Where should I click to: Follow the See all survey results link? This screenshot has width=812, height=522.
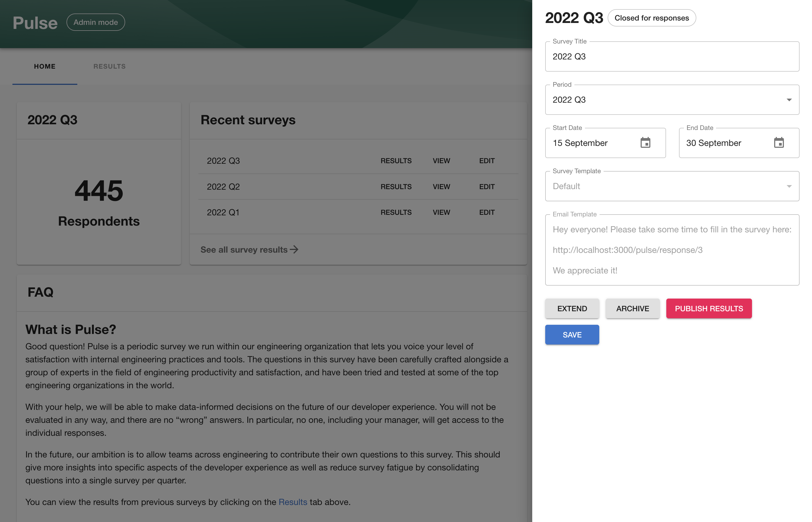(x=249, y=249)
